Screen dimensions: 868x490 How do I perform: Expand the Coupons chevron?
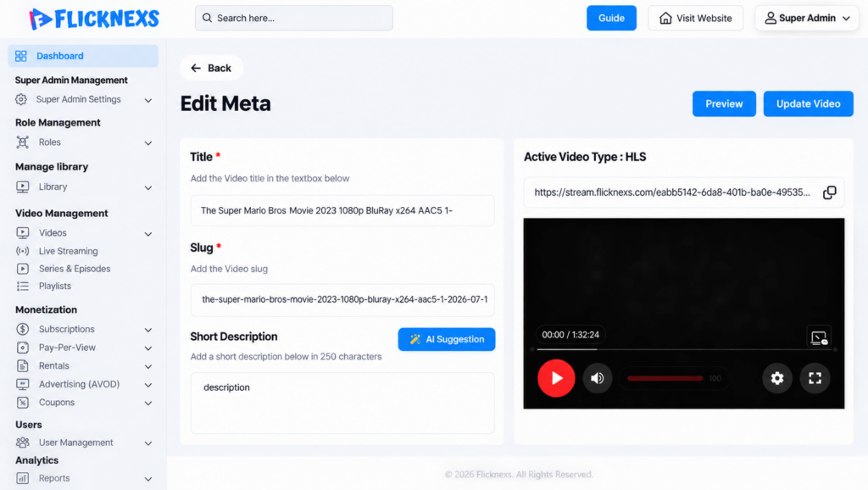pyautogui.click(x=148, y=403)
